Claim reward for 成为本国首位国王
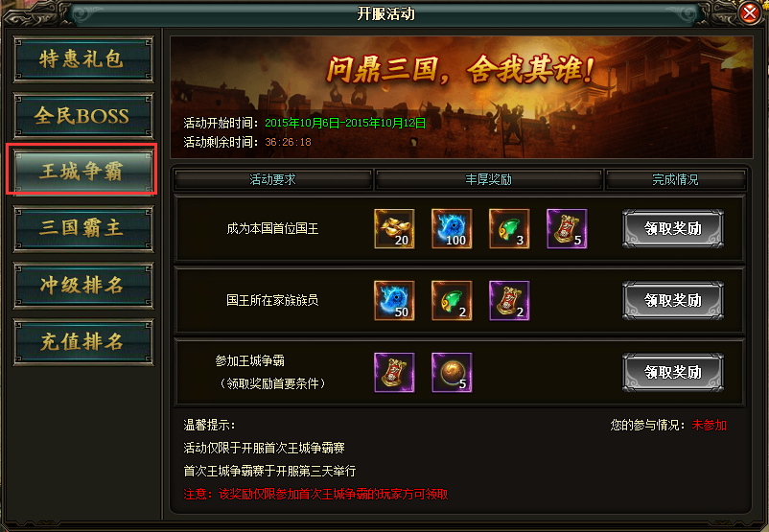The width and height of the screenshot is (769, 532). pos(673,228)
